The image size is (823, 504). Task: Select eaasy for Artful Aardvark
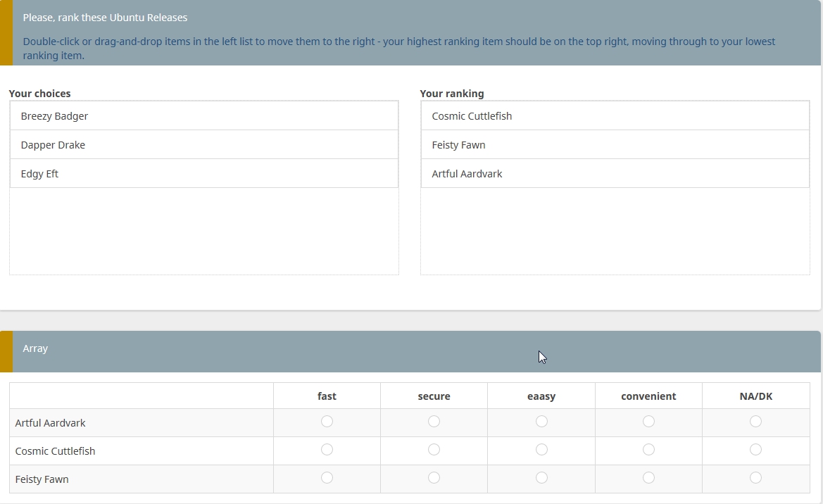click(x=541, y=422)
